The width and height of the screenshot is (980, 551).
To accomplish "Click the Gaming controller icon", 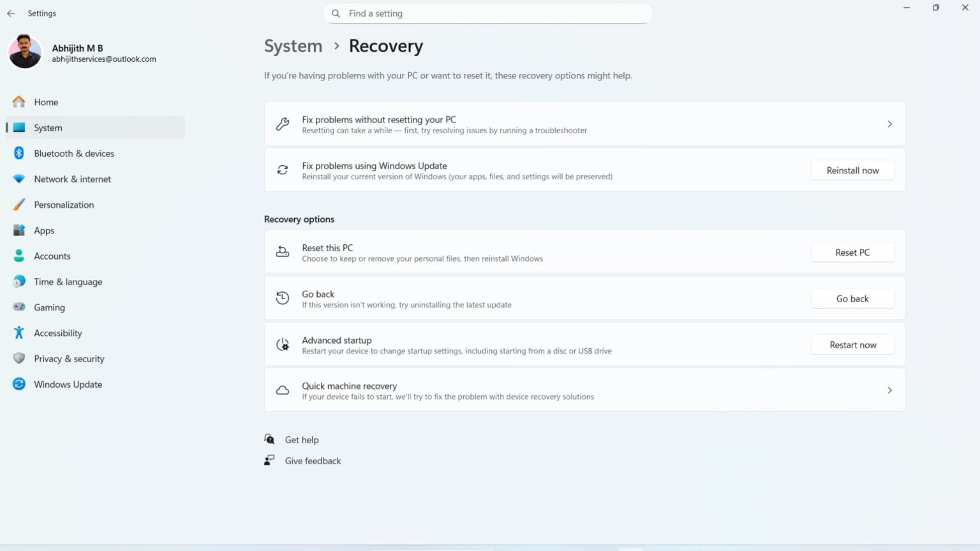I will pos(19,307).
